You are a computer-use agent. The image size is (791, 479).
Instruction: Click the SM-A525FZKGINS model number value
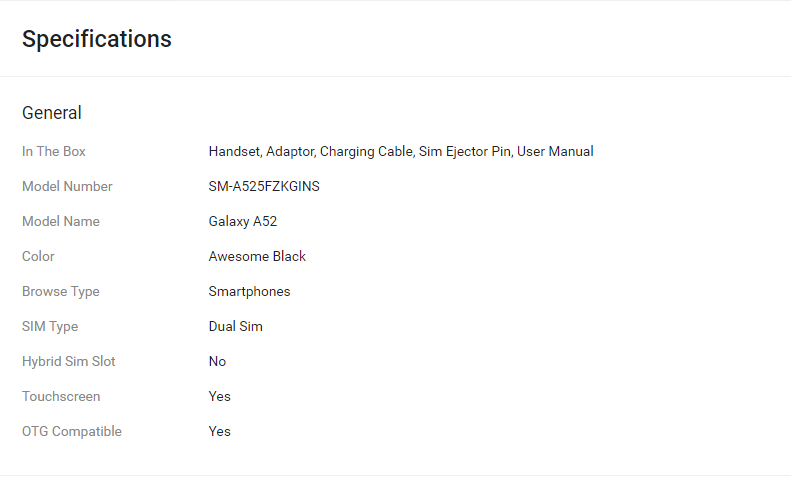click(264, 186)
